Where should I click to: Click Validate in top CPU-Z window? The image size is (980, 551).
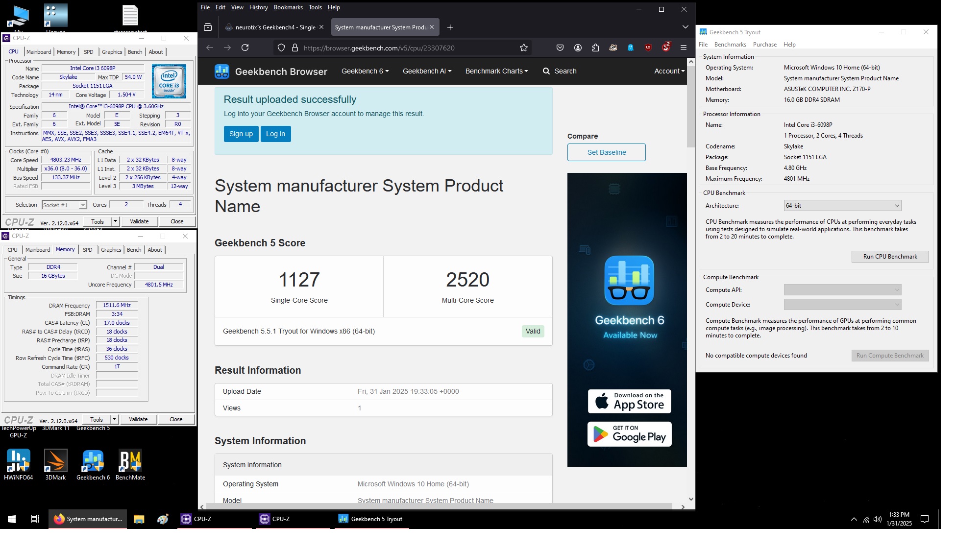[139, 221]
